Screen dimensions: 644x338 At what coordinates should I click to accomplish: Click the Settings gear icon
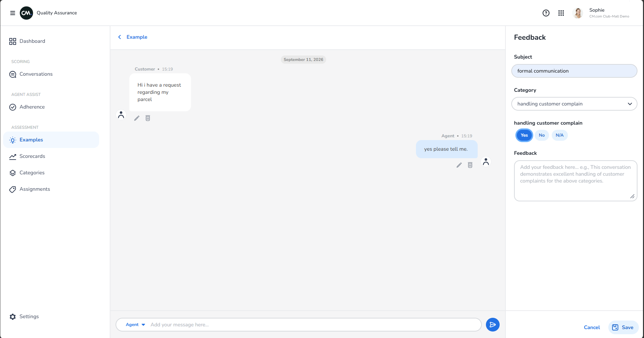tap(13, 317)
